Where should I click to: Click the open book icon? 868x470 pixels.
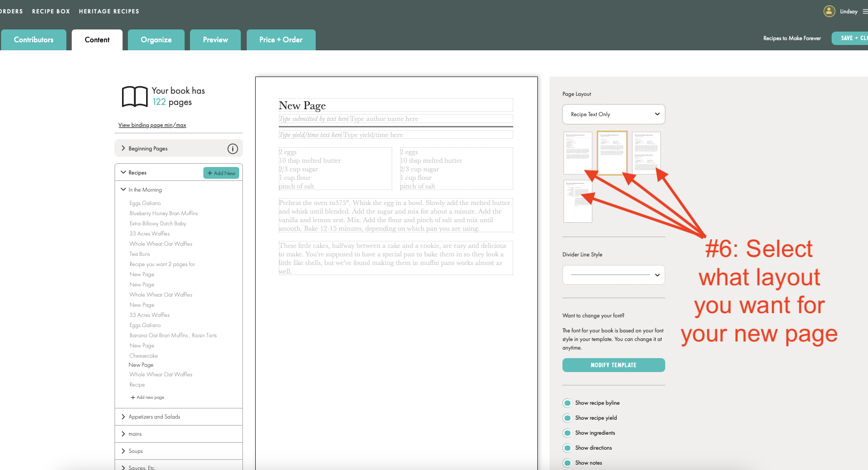(x=135, y=97)
